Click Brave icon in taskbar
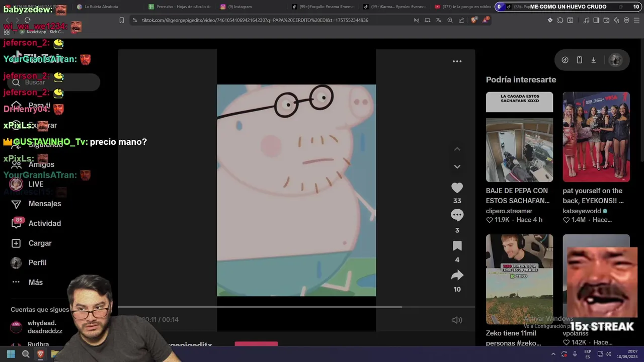This screenshot has width=644, height=362. [x=41, y=354]
